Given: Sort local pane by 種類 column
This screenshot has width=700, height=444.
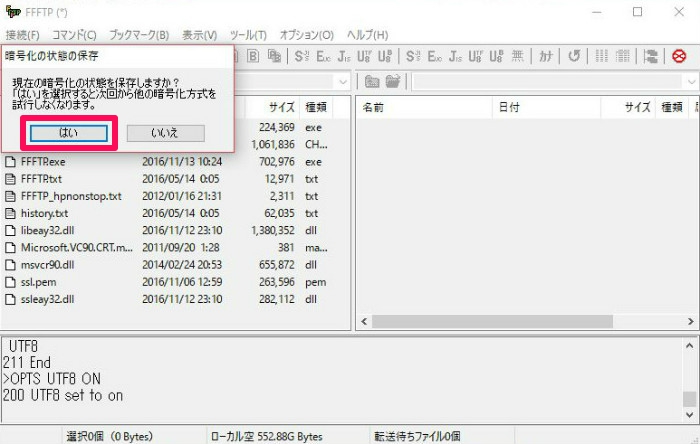Looking at the screenshot, I should 316,107.
